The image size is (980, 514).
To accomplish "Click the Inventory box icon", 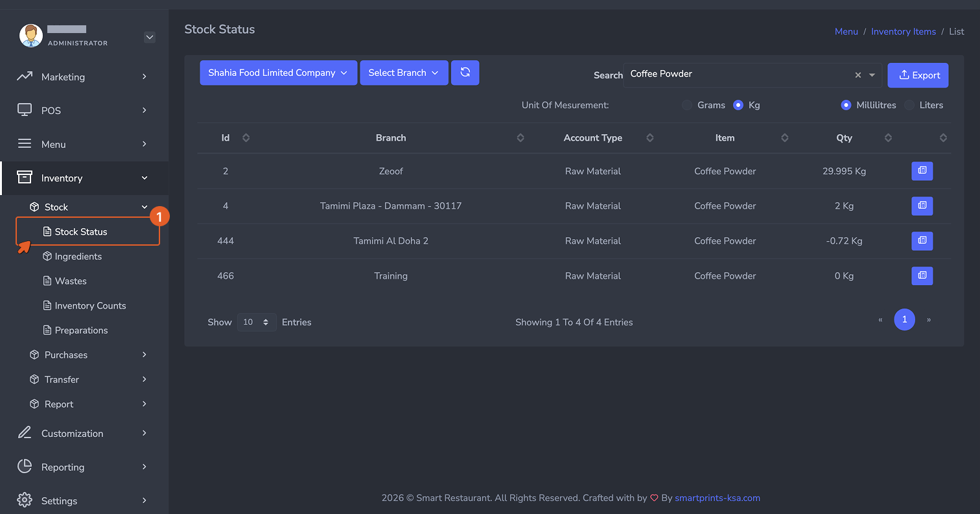I will click(x=25, y=178).
